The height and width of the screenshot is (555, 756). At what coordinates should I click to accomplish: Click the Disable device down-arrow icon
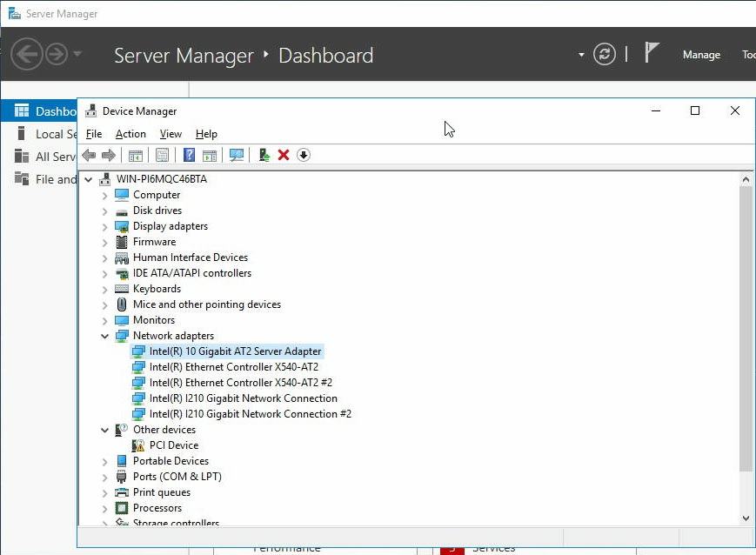(304, 155)
